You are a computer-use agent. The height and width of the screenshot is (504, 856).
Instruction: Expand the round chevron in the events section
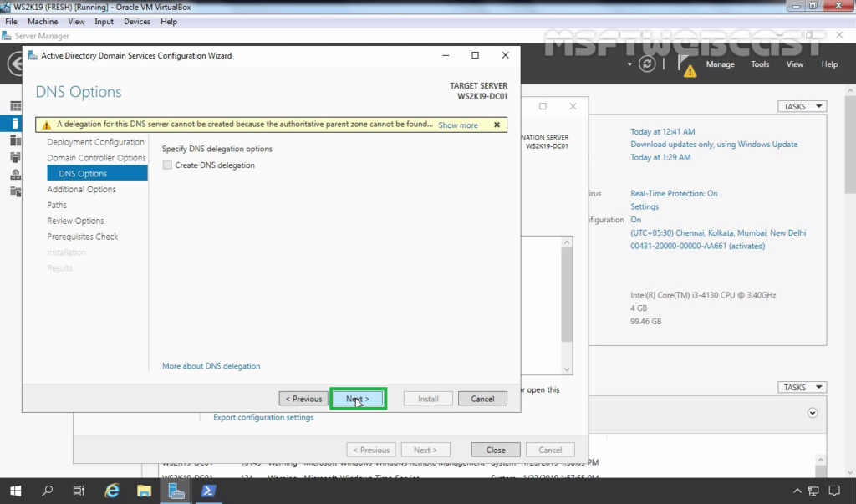(x=813, y=413)
